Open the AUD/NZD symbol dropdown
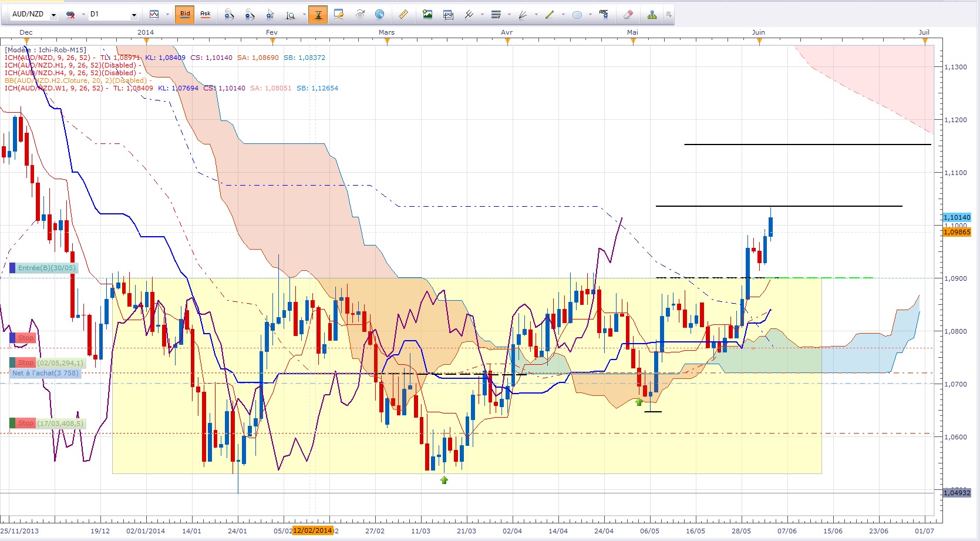 [53, 15]
